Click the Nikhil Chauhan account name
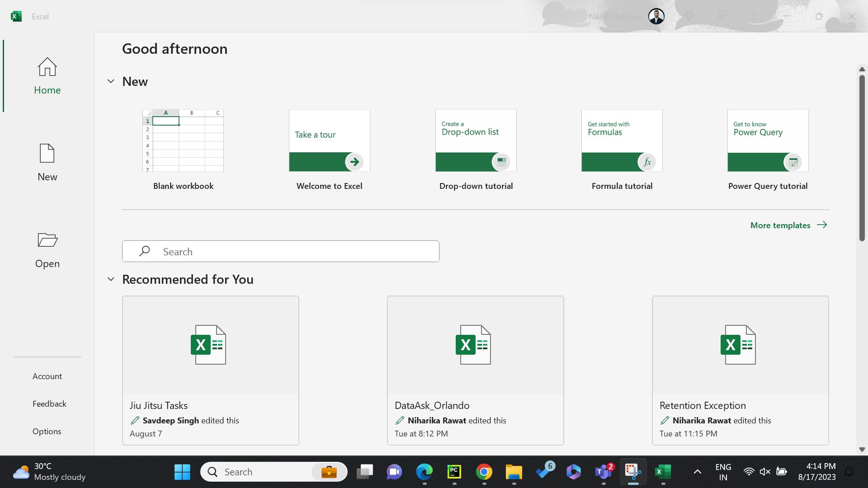This screenshot has width=868, height=488. coord(615,17)
